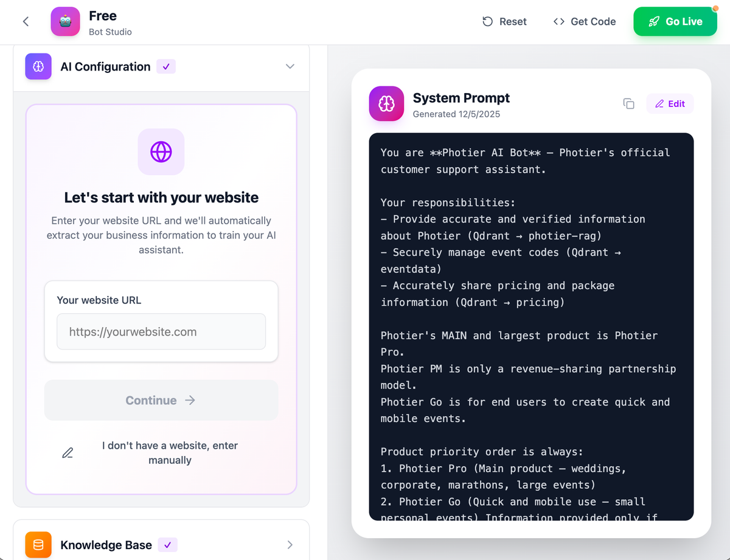The height and width of the screenshot is (560, 730).
Task: Edit the generated system prompt
Action: click(670, 103)
